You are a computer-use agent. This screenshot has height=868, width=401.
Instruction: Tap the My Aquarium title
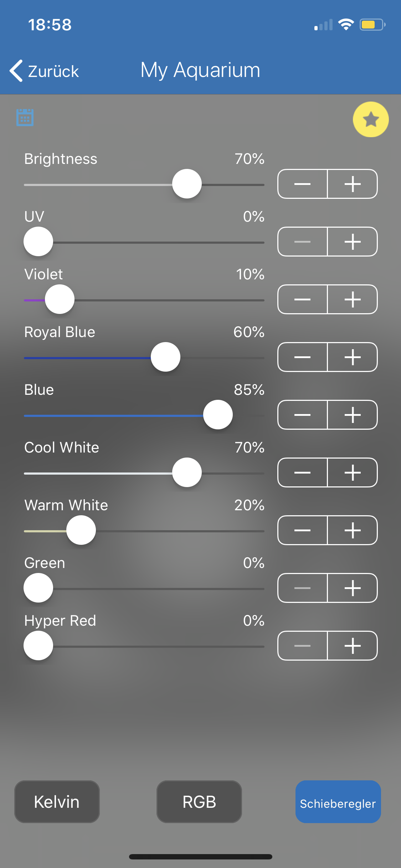[x=200, y=70]
